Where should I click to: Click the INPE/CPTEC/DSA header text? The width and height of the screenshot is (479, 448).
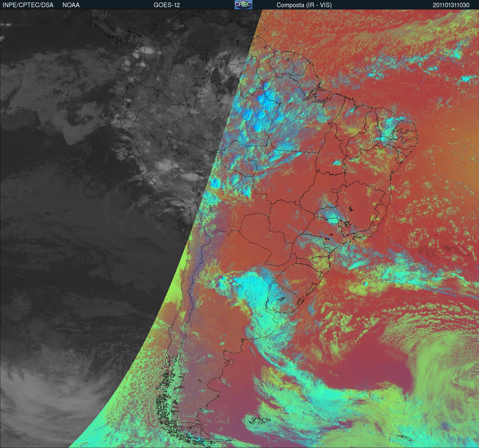[x=28, y=5]
